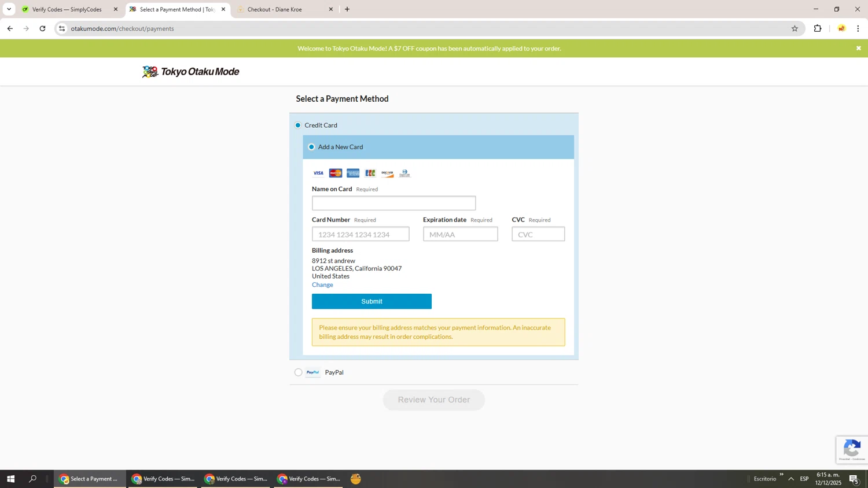Open the Windows notification center
Screen dimensions: 868x488
[x=854, y=479]
